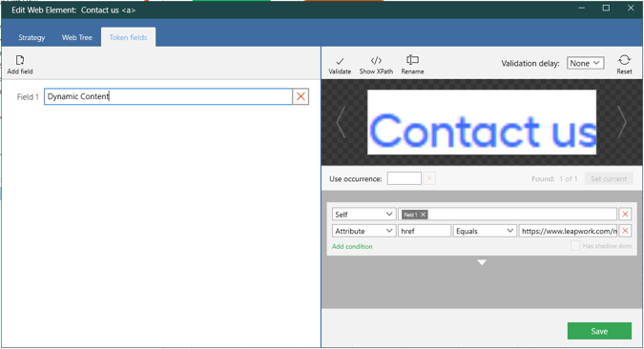Click the green Save button

[x=599, y=331]
